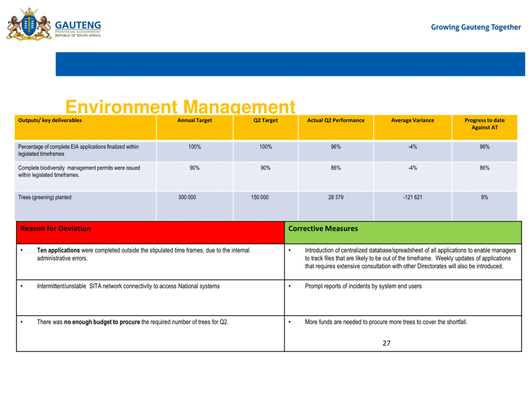Select the -121 621 variance cell
Image resolution: width=532 pixels, height=399 pixels.
413,197
